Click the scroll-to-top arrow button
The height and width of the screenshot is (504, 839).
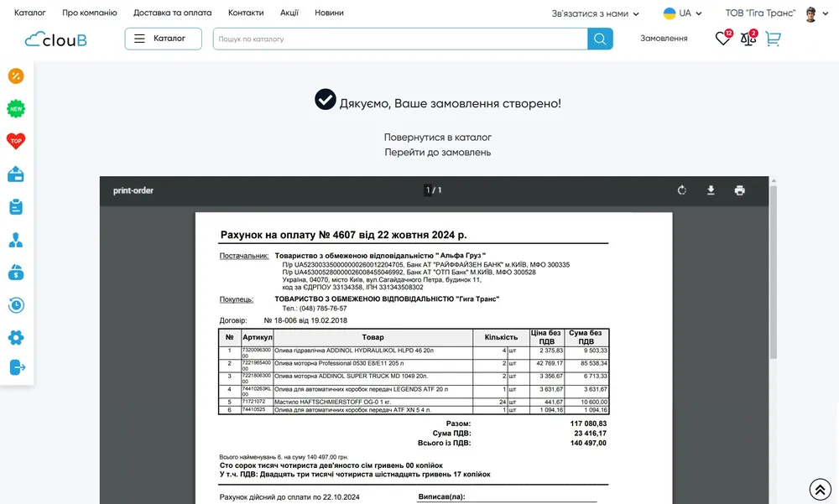(821, 489)
